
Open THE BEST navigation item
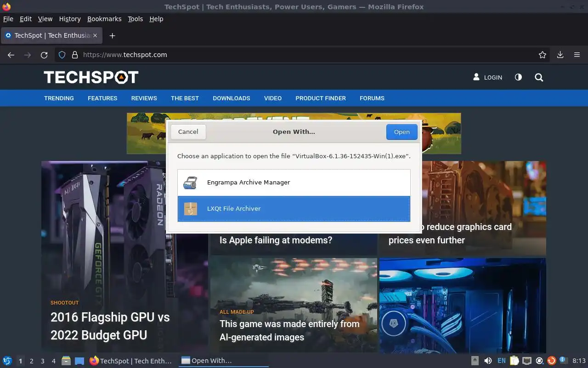point(185,98)
